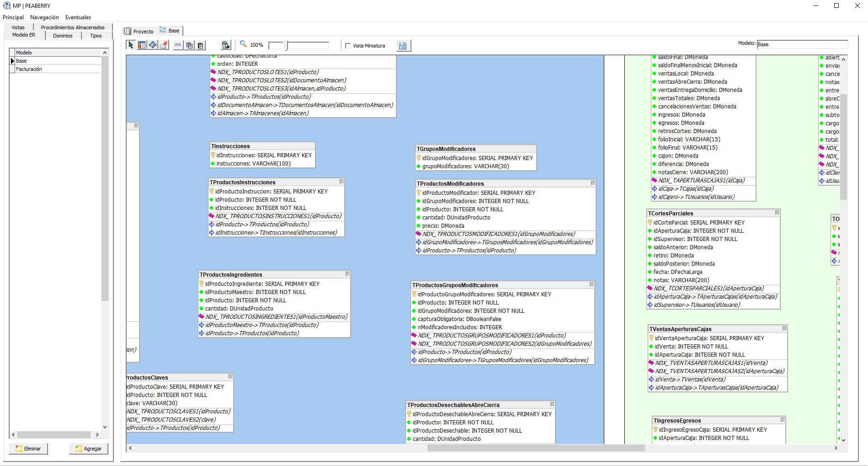Click the new table tool icon

coord(142,45)
